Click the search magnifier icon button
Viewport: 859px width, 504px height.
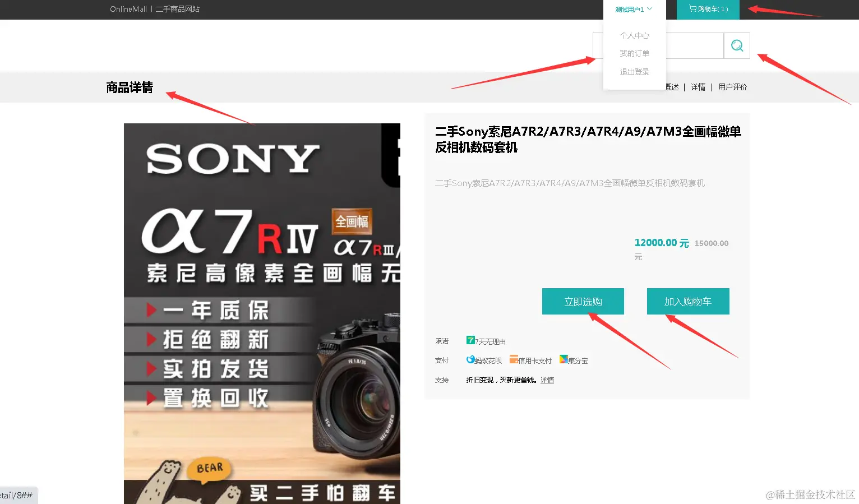[737, 45]
